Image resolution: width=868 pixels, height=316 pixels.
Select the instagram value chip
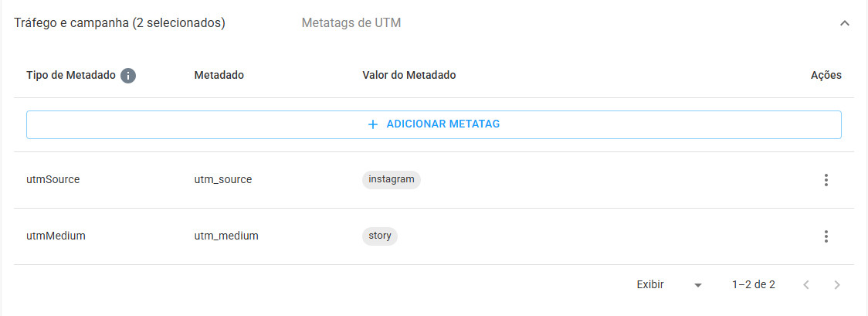click(x=392, y=180)
